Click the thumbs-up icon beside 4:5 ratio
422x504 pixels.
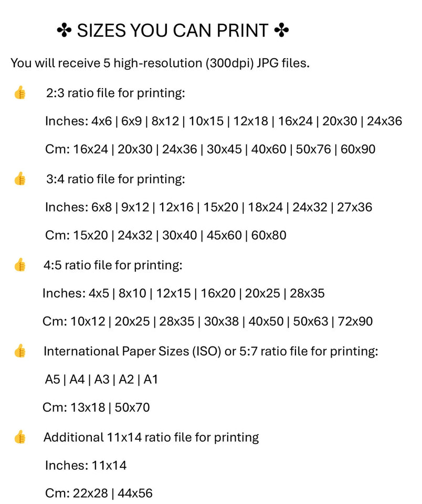[x=20, y=265]
